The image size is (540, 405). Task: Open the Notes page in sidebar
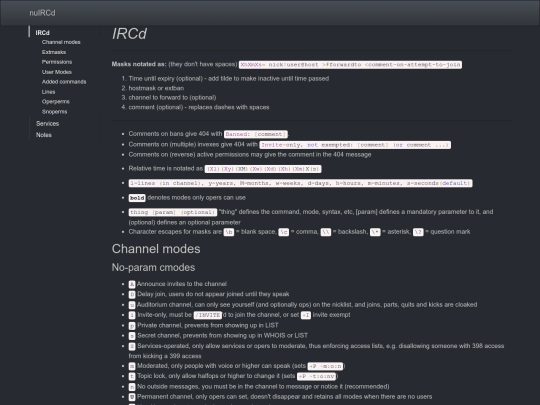(x=44, y=135)
